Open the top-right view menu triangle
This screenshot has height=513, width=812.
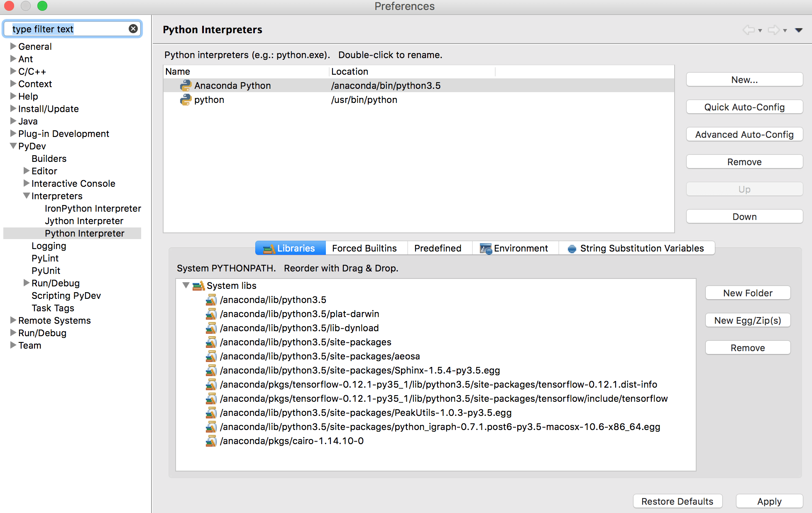799,30
